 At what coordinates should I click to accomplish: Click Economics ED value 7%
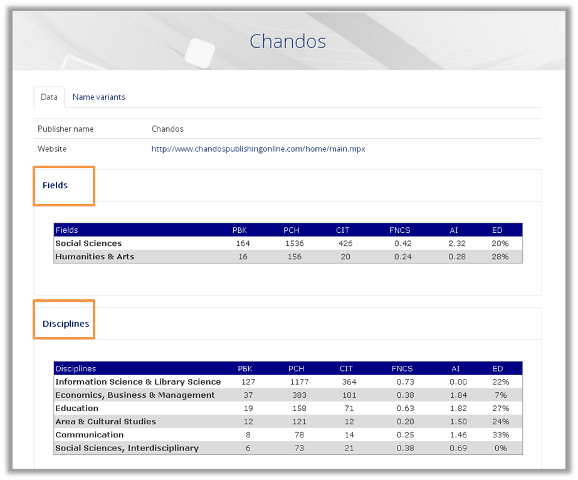click(x=501, y=395)
